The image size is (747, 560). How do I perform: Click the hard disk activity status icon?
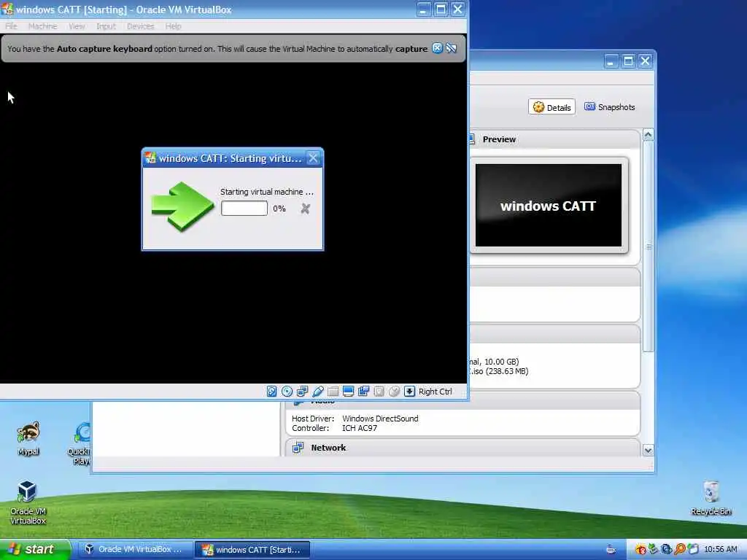click(271, 392)
